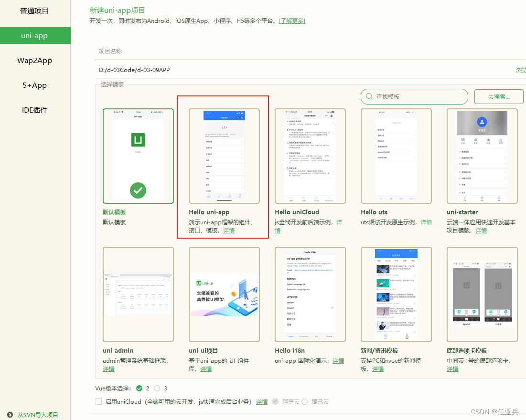The width and height of the screenshot is (526, 420).
Task: Click the magnifier icon in template search
Action: click(x=369, y=96)
